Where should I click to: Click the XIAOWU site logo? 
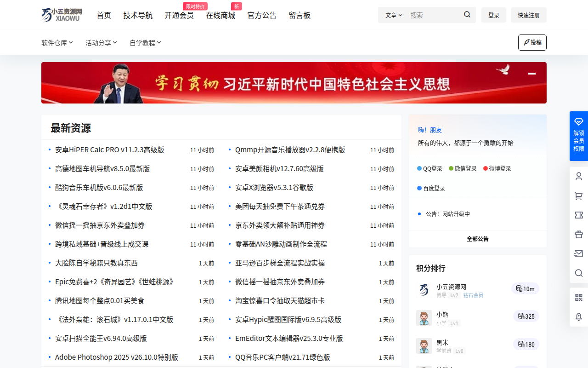(62, 15)
